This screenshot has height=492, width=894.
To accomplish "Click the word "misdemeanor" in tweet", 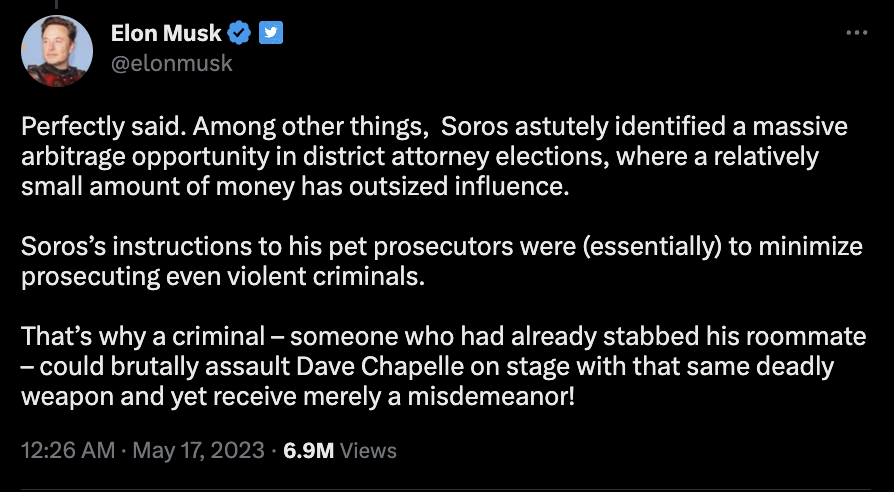I will 524,393.
